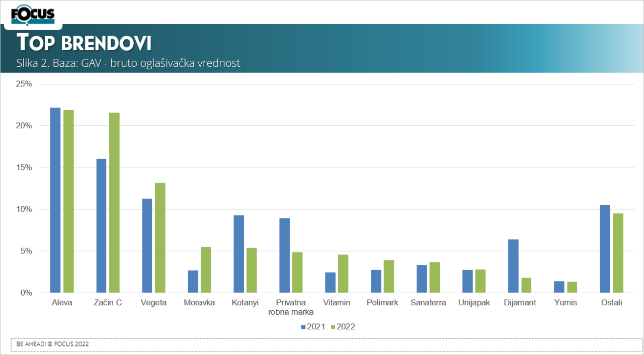644x355 pixels.
Task: Click the blue 2021 bar for Začin C
Action: coord(101,226)
